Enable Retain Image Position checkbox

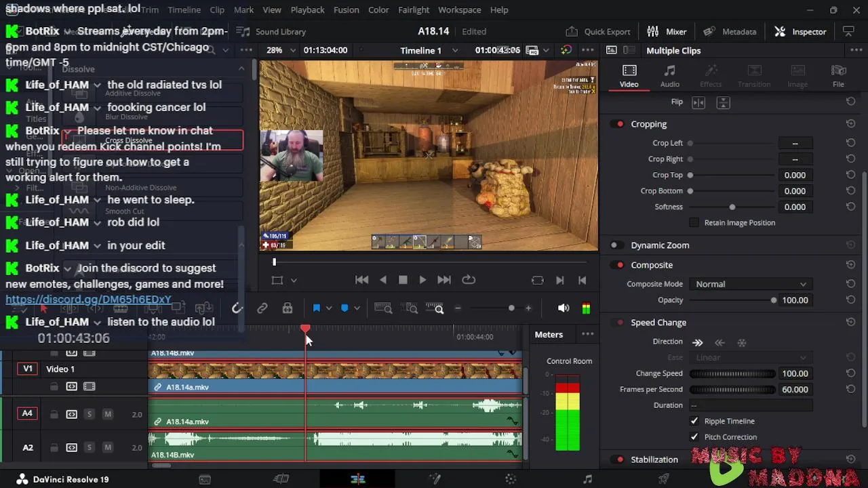pyautogui.click(x=694, y=222)
